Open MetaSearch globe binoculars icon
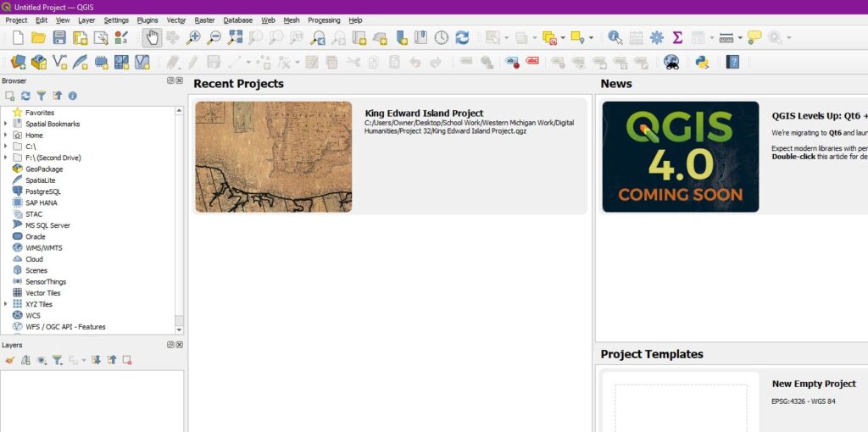 coord(671,62)
